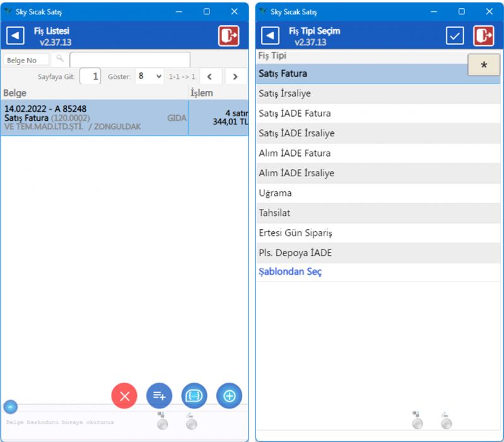Expand the bottom panel with the up-arrow circle
The image size is (504, 442).
[11, 407]
